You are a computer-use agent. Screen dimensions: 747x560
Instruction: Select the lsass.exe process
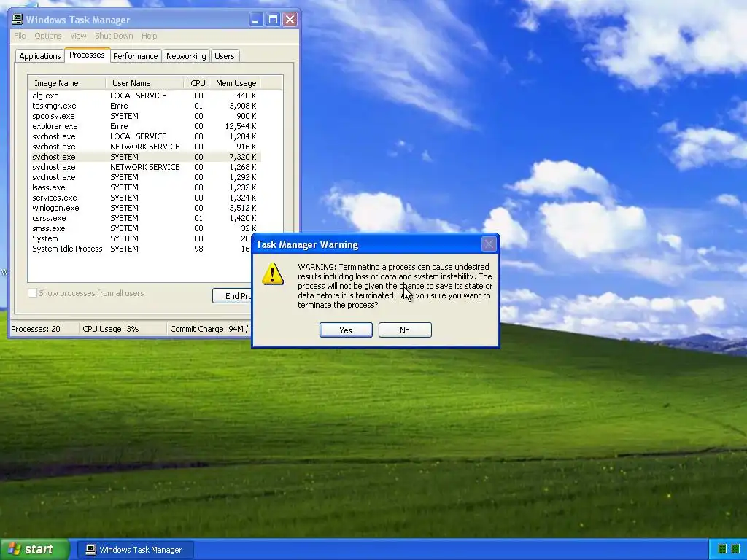144,187
